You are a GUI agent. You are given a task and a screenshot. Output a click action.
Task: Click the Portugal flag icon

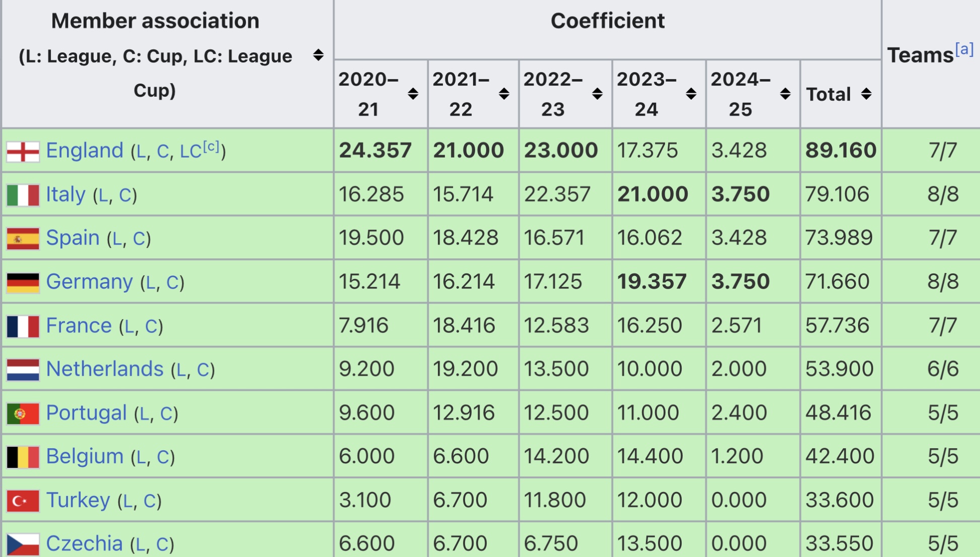pyautogui.click(x=23, y=413)
